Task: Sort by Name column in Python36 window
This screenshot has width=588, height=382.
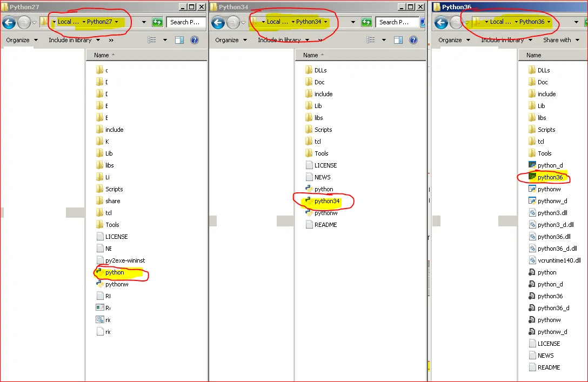Action: (553, 55)
